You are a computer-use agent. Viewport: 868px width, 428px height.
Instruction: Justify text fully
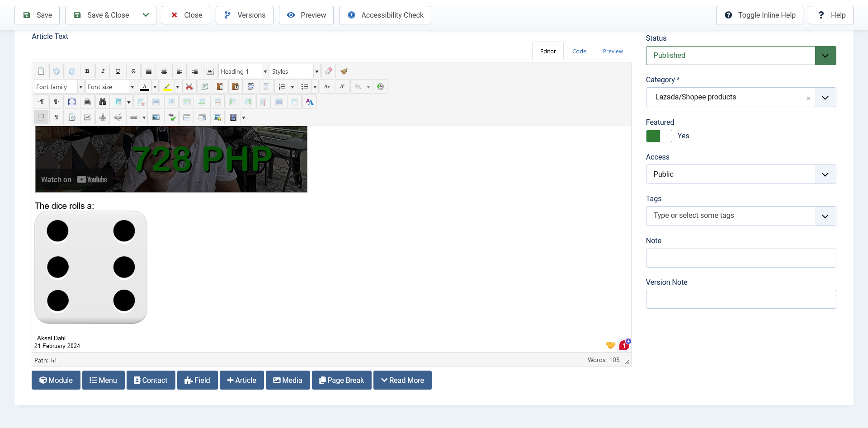pyautogui.click(x=149, y=71)
